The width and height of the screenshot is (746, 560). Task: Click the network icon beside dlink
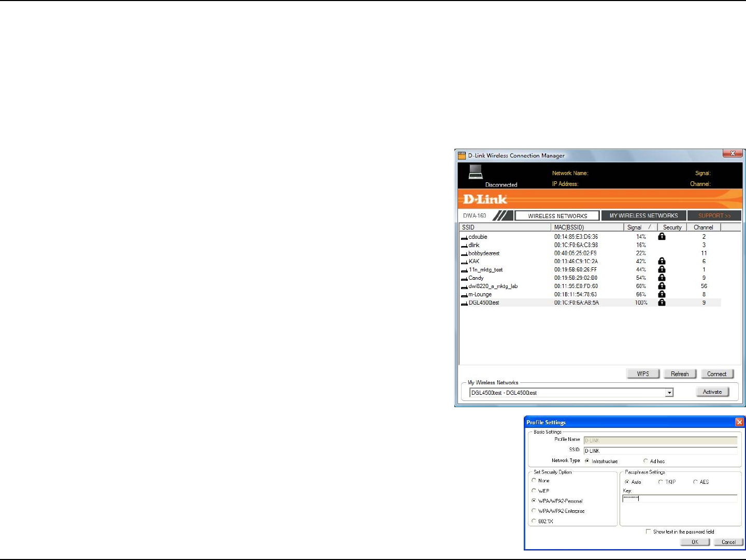464,246
